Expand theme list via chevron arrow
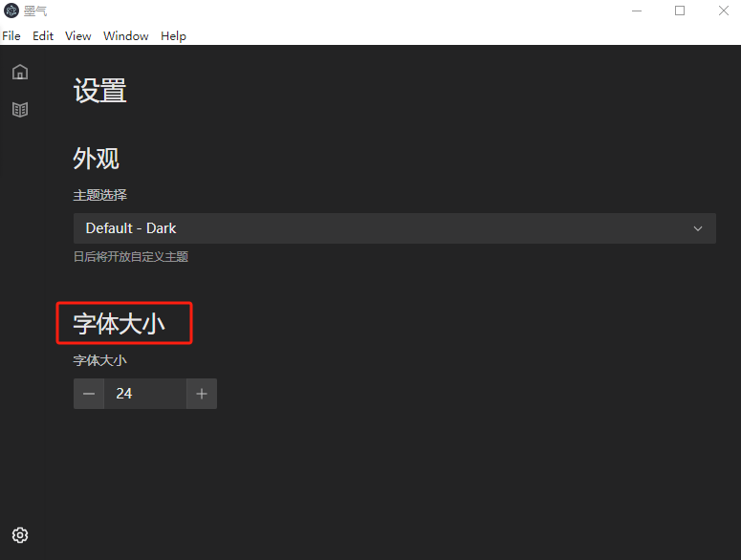Screen dimensions: 741x560 [x=698, y=228]
